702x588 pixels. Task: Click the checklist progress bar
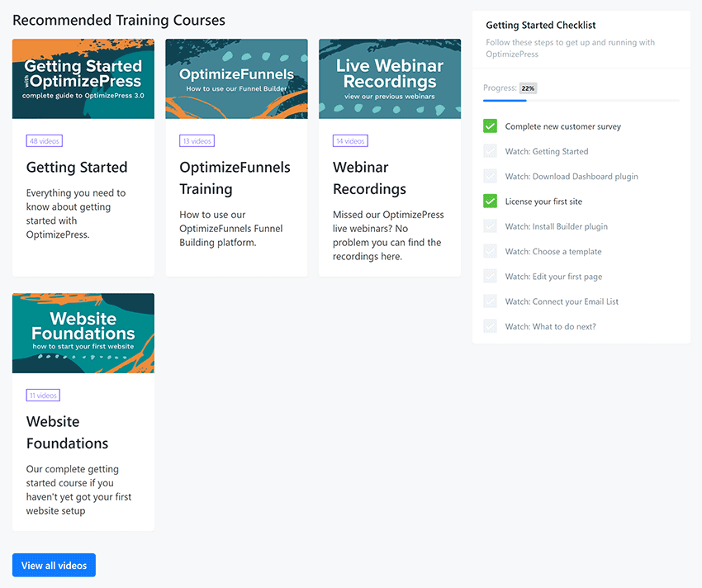point(581,100)
